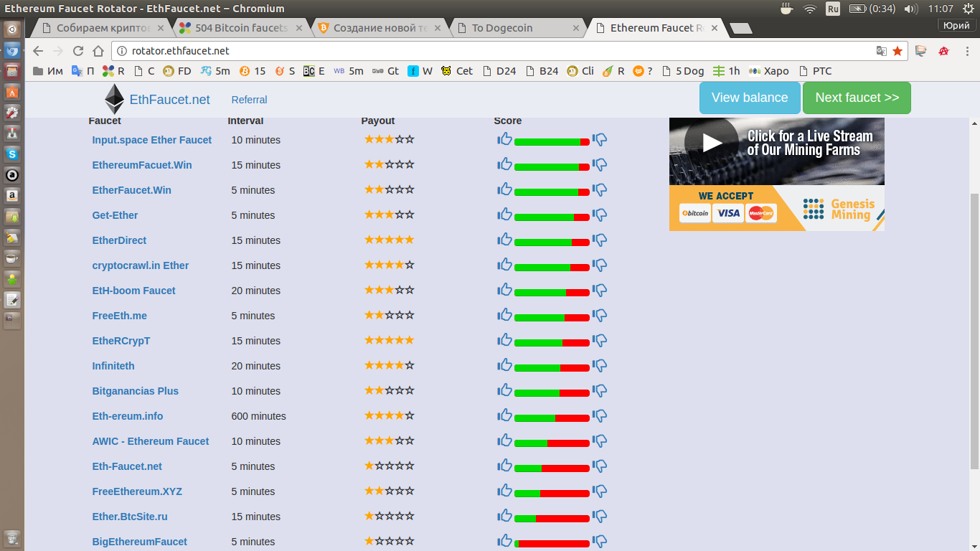Thumbs up FreeEth.me
Viewport: 980px width, 551px height.
pyautogui.click(x=505, y=315)
